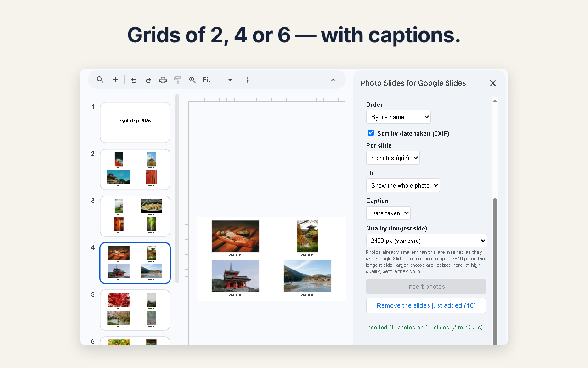
Task: Open the toolbar zoom Fit dropdown
Action: coord(217,80)
